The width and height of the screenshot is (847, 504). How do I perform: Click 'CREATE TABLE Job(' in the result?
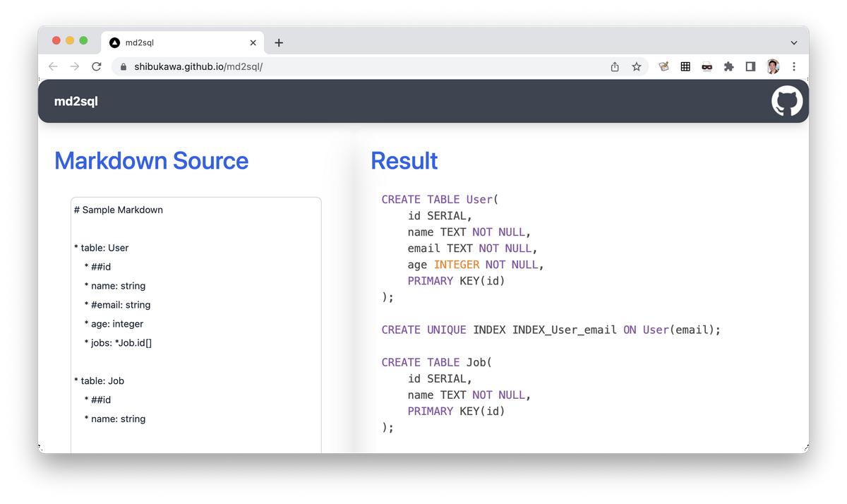[437, 362]
